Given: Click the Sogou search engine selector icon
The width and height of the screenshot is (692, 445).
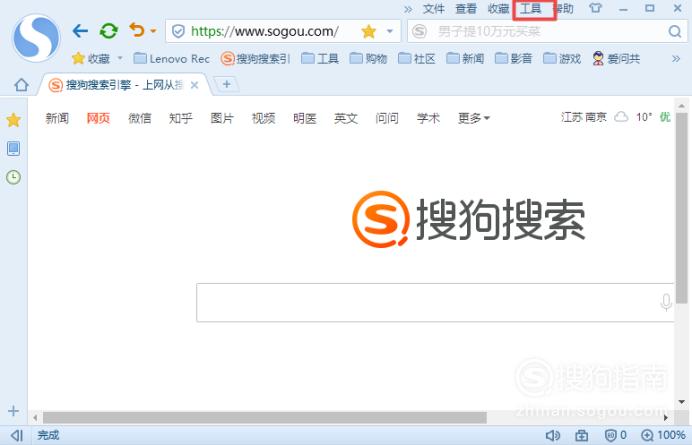Looking at the screenshot, I should pos(419,31).
